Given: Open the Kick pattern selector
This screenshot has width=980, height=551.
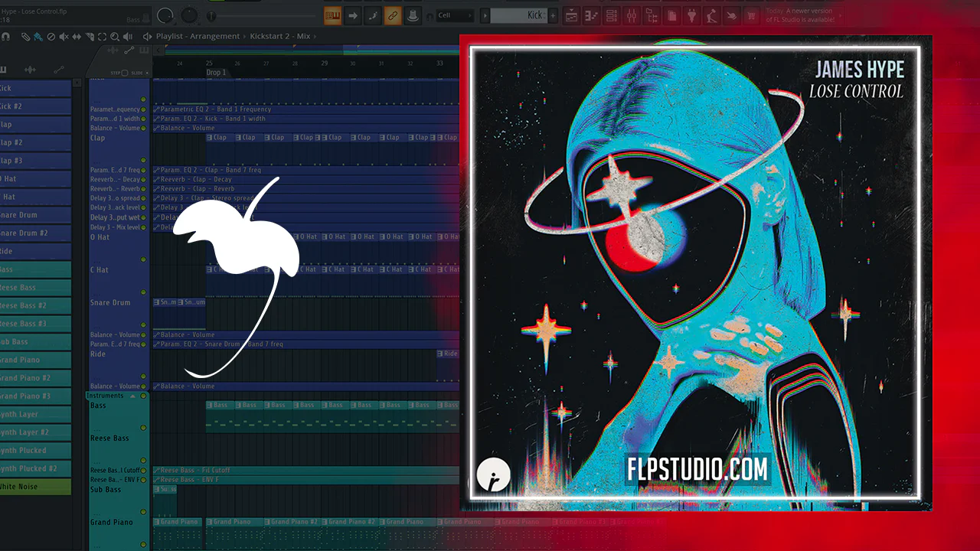Looking at the screenshot, I should click(x=518, y=15).
